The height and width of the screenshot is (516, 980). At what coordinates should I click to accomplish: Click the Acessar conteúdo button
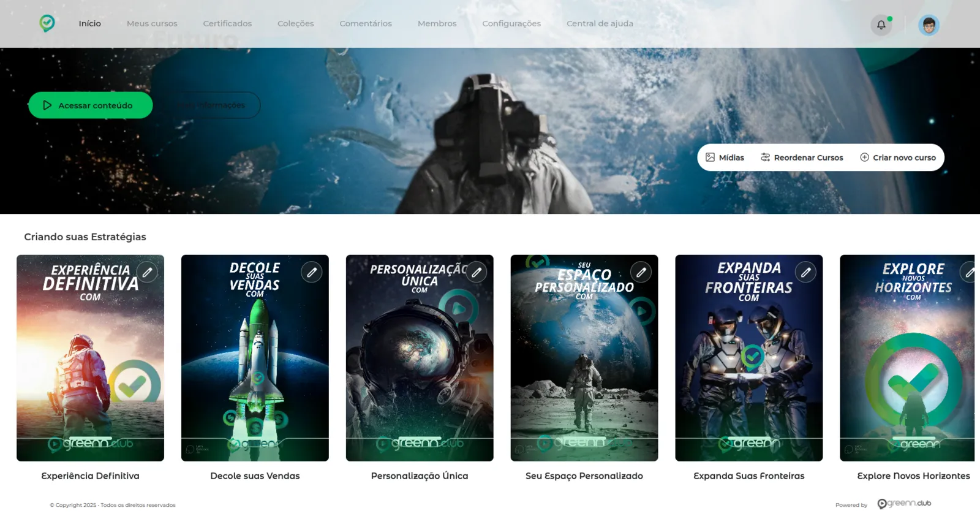coord(91,105)
